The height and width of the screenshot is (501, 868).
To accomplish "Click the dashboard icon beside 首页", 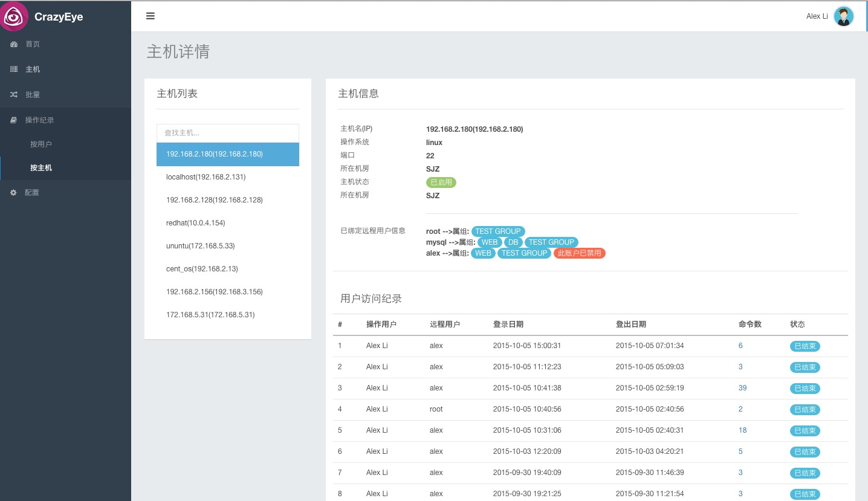I will point(14,44).
